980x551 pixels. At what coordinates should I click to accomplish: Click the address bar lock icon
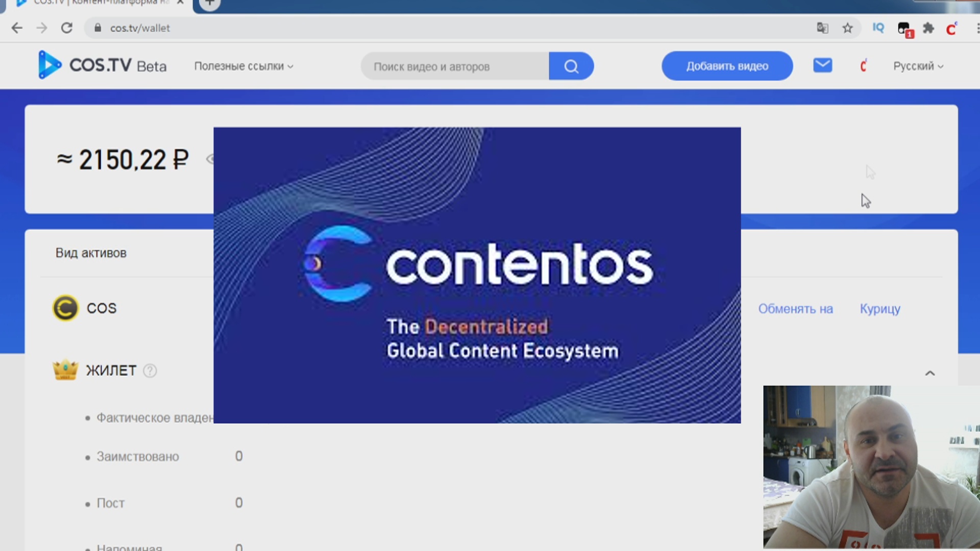[x=98, y=28]
